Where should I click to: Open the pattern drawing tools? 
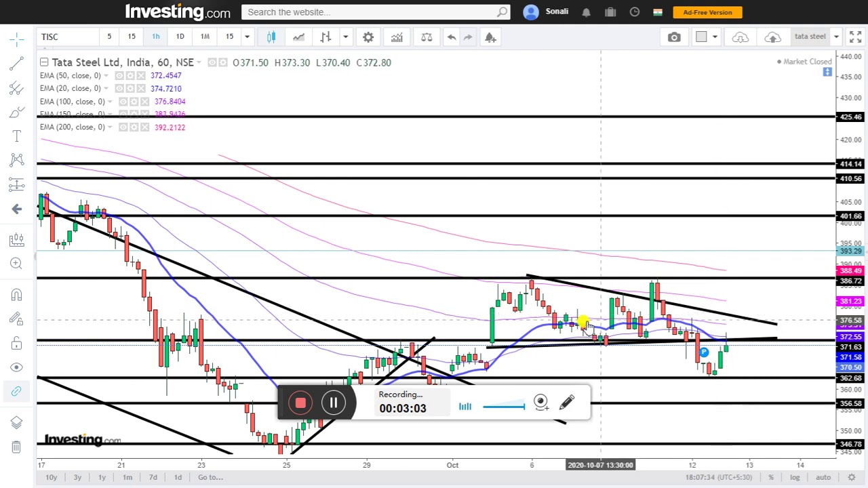tap(17, 160)
